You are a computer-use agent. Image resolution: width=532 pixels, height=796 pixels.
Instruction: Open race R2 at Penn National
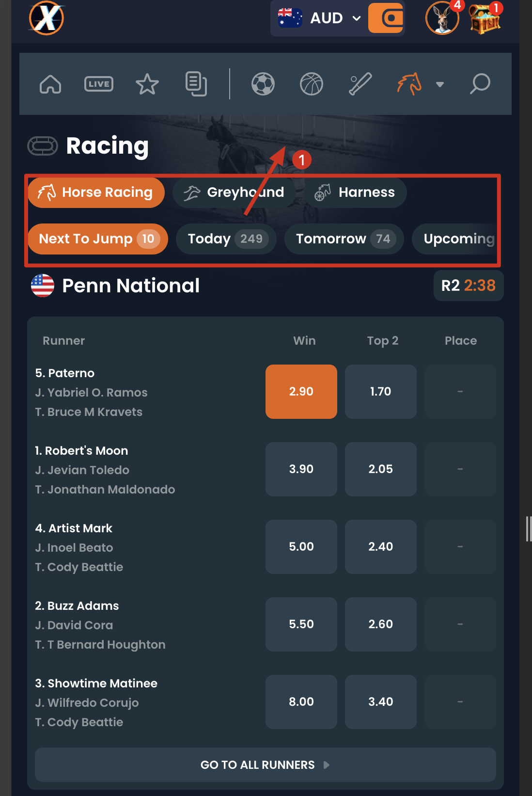click(x=468, y=286)
